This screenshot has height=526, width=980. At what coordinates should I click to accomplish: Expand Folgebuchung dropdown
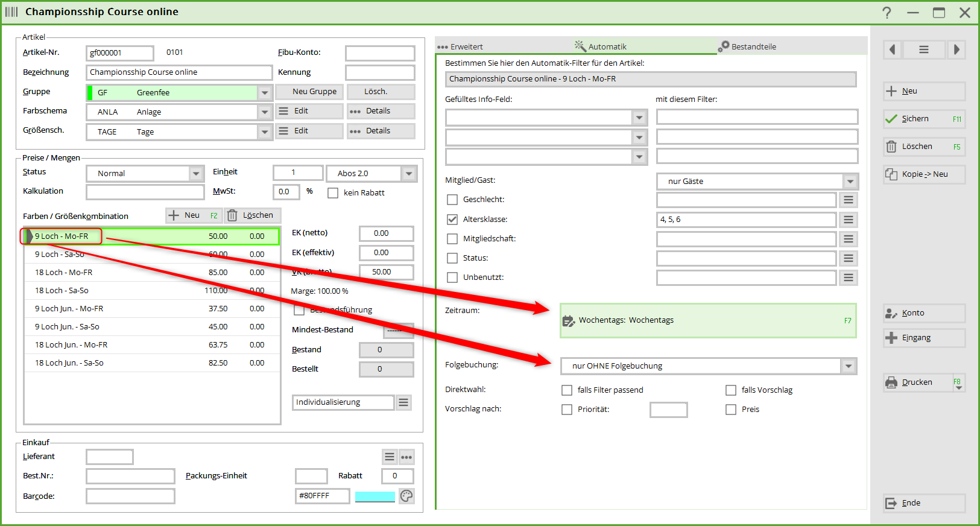click(849, 366)
